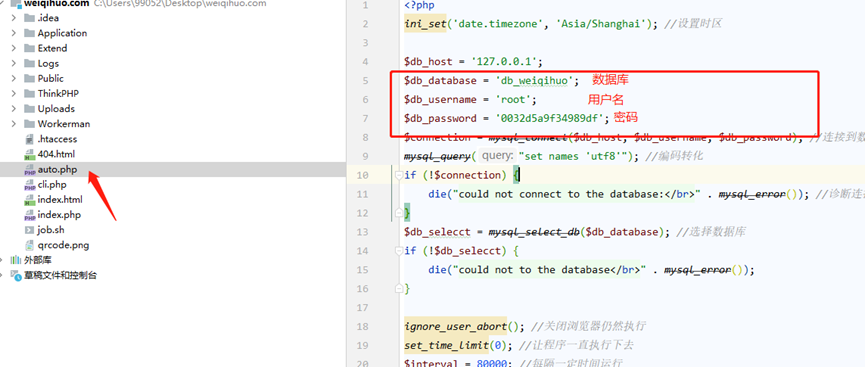Image resolution: width=865 pixels, height=367 pixels.
Task: Open 404.html in the project tree
Action: click(56, 154)
